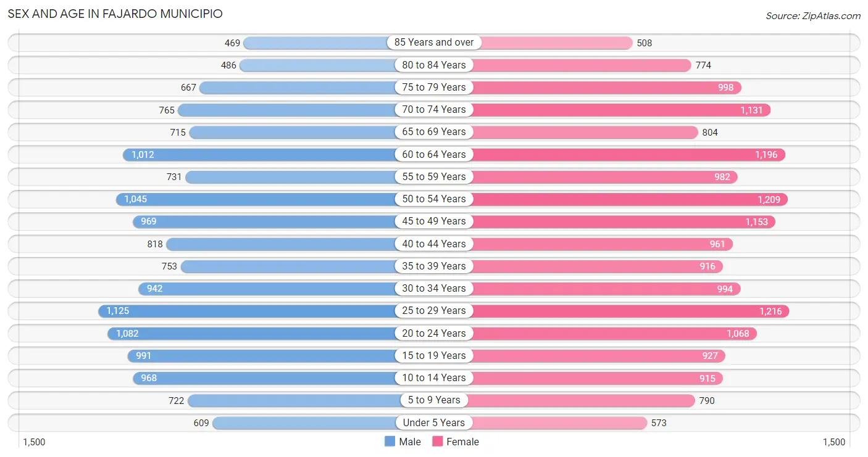Select the 25 to 29 Years label

click(x=434, y=311)
